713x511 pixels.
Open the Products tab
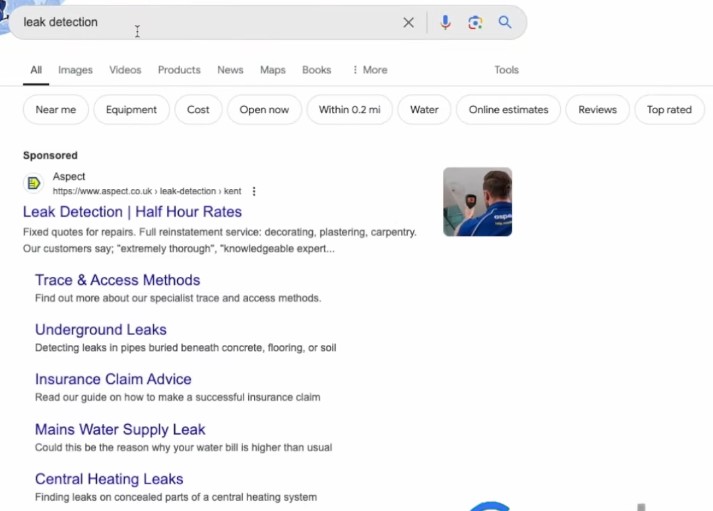click(x=179, y=70)
